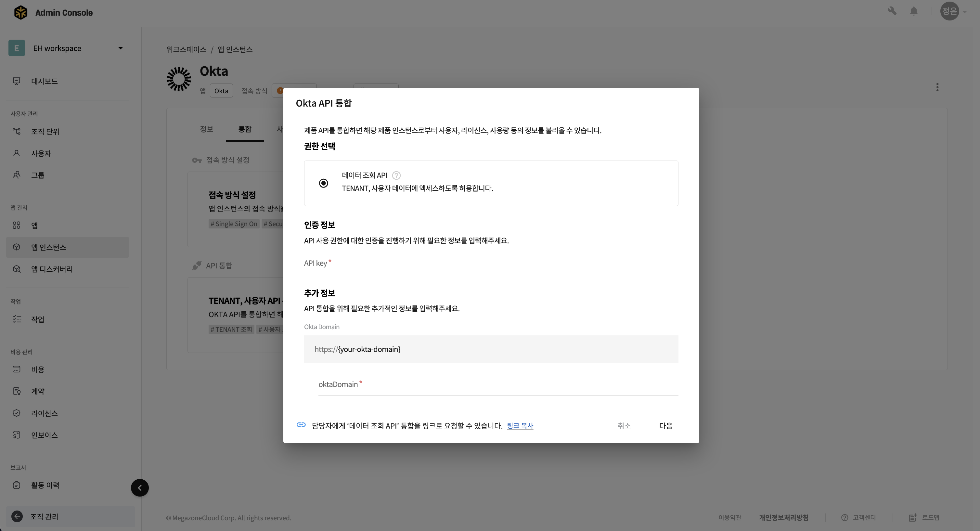Click the 조직 관리 bottom sidebar button
This screenshot has height=531, width=980.
tap(71, 516)
